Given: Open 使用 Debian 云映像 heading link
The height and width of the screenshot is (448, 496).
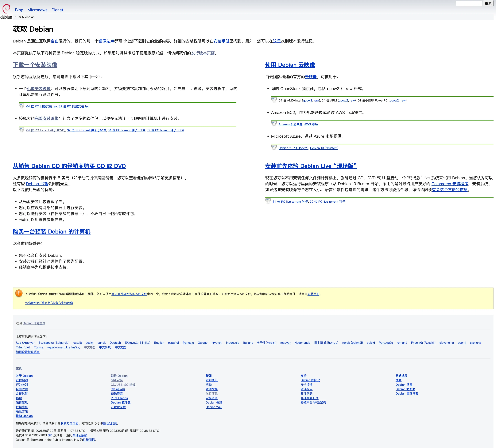Looking at the screenshot, I should (290, 65).
